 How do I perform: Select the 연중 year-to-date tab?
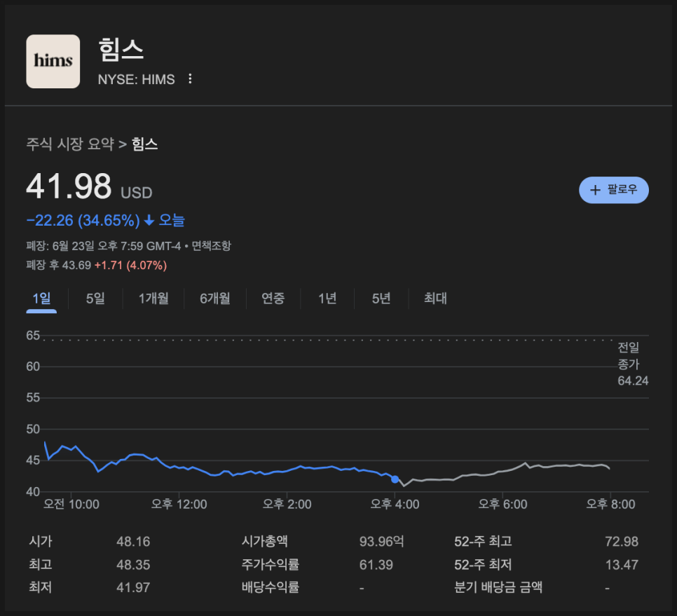pyautogui.click(x=273, y=299)
